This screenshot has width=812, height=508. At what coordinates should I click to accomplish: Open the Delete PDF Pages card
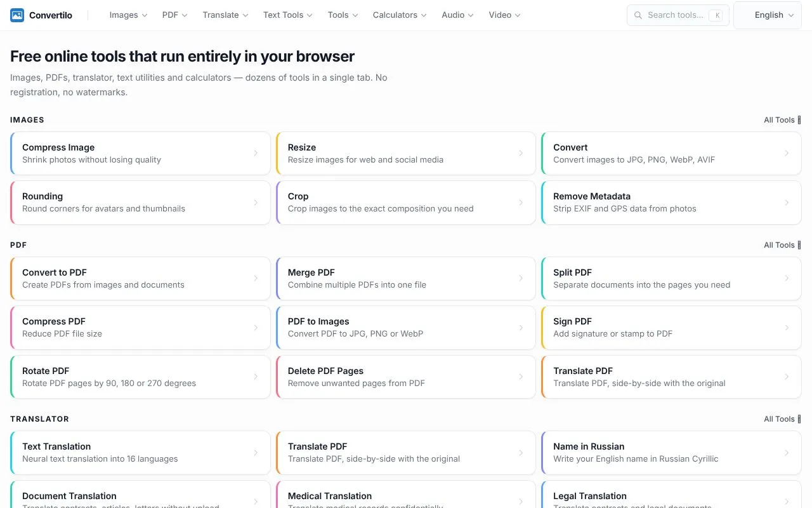point(406,377)
